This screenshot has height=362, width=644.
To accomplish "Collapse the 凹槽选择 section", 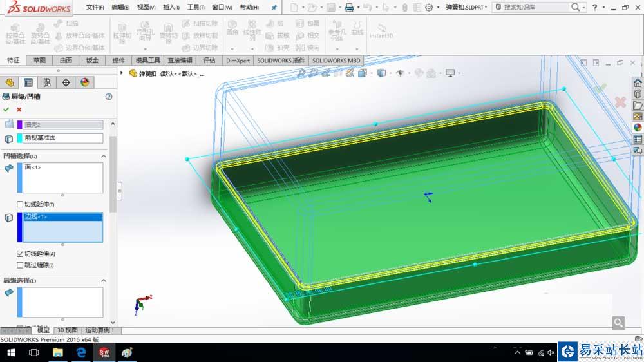I will (x=103, y=157).
